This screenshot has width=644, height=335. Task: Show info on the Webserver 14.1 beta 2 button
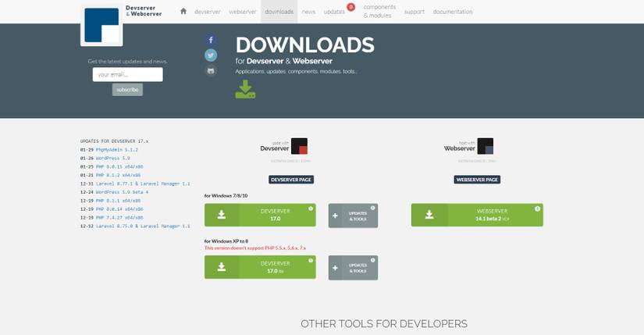pos(537,208)
